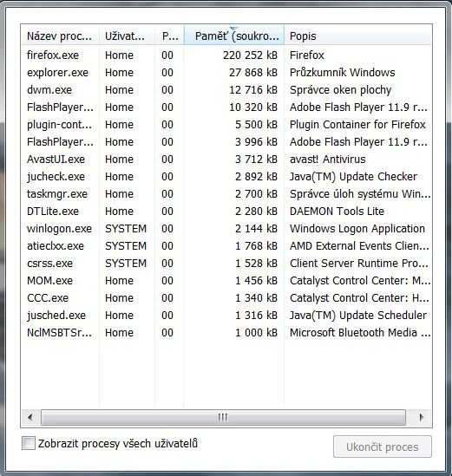Select the taskmgr.exe process

[226, 193]
